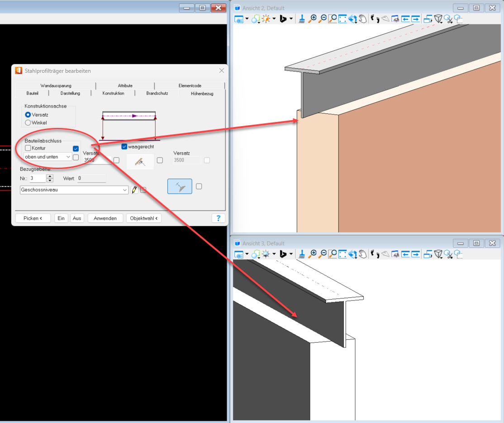Enable the Kontur checkbox

28,148
